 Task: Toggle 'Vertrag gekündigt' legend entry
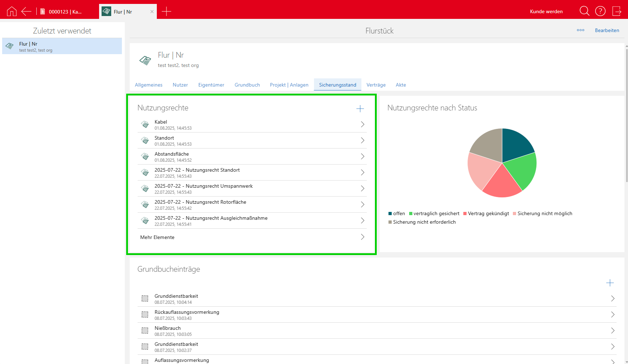click(486, 214)
